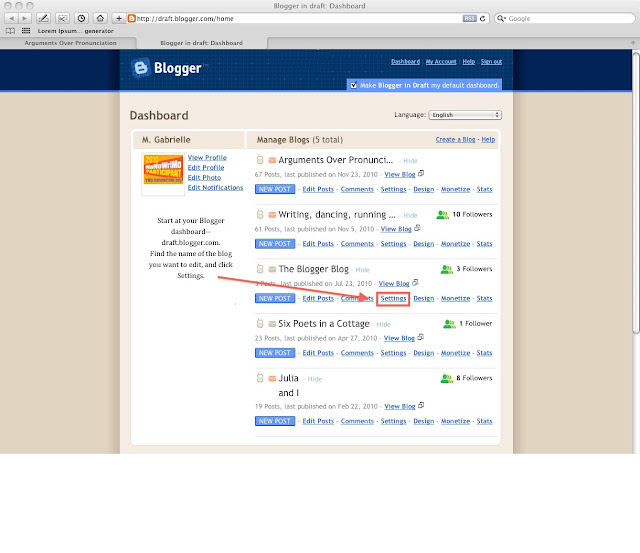Open Design for Six Poets in a Cottage
Screen dimensions: 640x553
pyautogui.click(x=423, y=353)
